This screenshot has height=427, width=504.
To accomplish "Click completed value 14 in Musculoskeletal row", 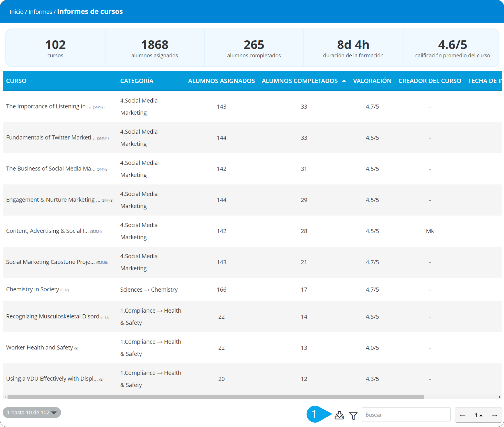I will (x=304, y=317).
